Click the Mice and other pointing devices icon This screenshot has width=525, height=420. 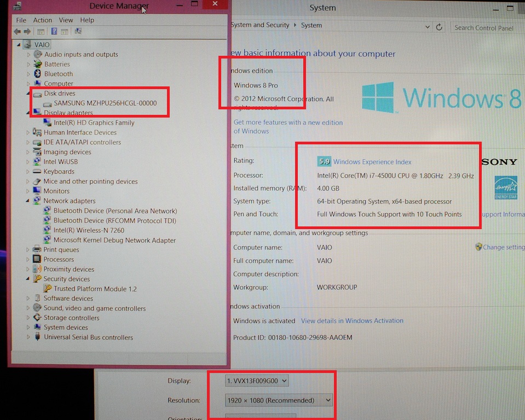pos(37,181)
